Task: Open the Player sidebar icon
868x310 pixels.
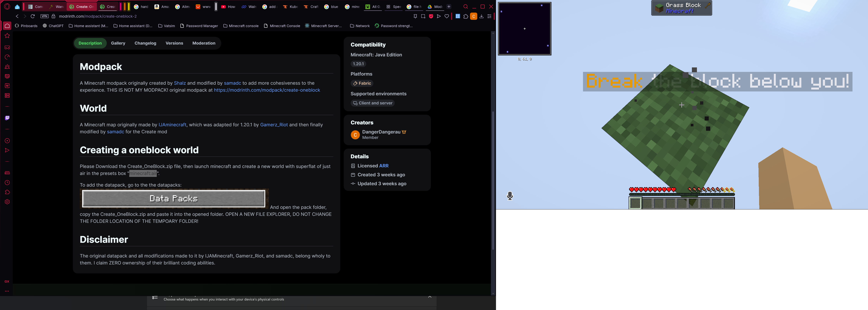Action: point(7,141)
